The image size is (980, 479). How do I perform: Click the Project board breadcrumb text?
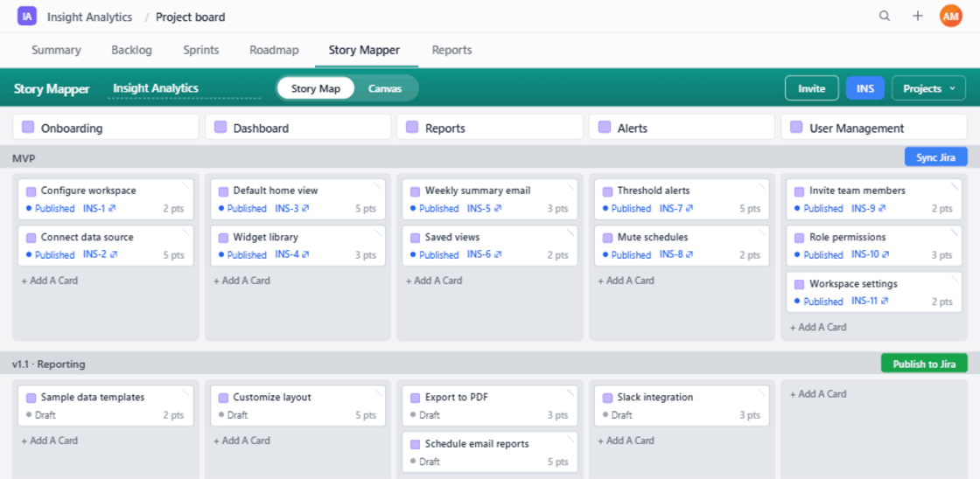pos(191,17)
